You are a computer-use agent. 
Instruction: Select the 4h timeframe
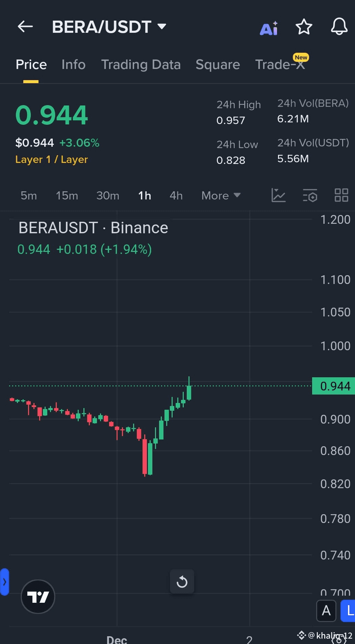click(x=176, y=195)
